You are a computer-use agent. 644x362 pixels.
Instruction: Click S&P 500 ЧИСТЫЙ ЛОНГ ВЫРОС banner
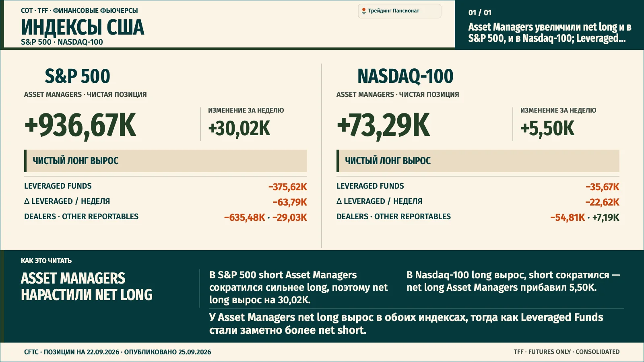165,161
